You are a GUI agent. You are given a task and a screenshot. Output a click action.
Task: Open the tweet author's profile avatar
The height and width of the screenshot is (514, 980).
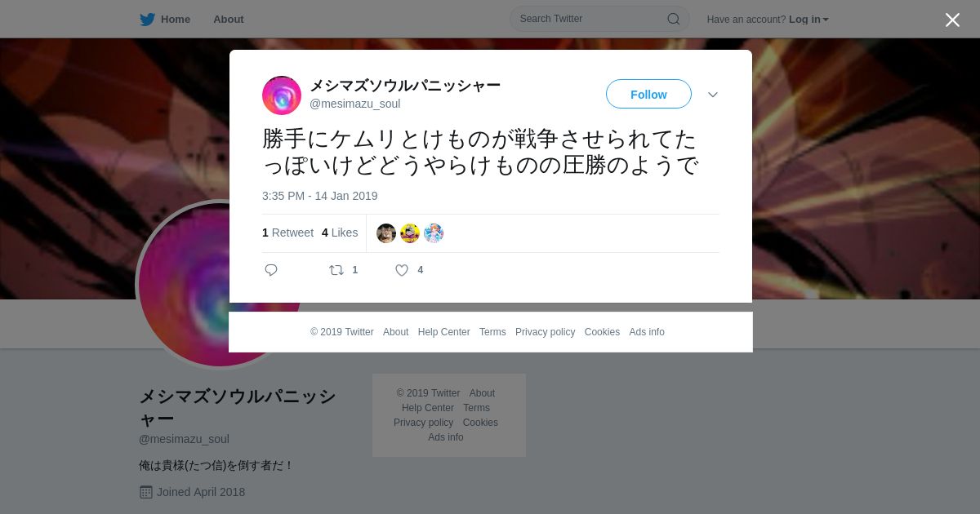tap(282, 95)
